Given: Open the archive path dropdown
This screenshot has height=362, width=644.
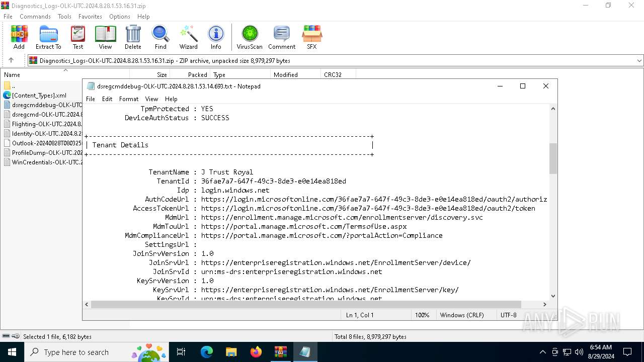Looking at the screenshot, I should [x=639, y=60].
